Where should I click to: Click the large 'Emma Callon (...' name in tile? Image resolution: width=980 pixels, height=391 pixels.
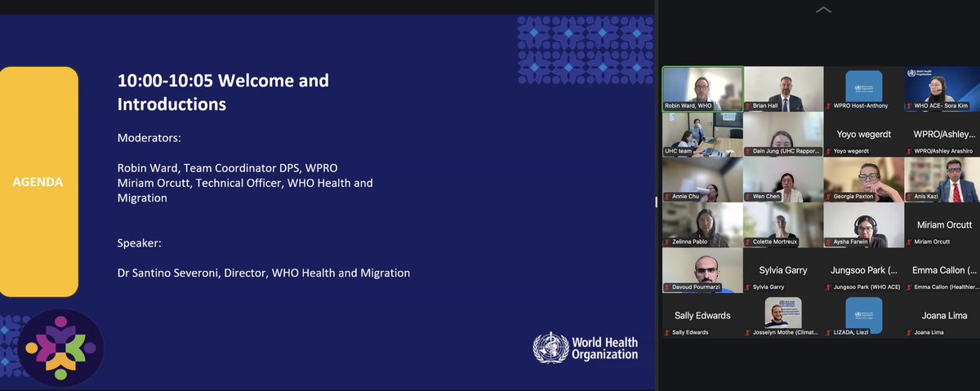coord(944,269)
